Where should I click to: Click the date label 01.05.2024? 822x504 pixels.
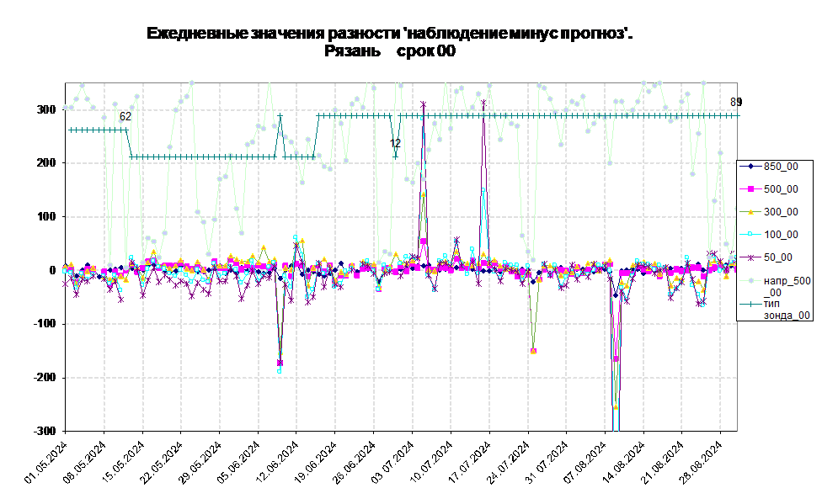[46, 463]
